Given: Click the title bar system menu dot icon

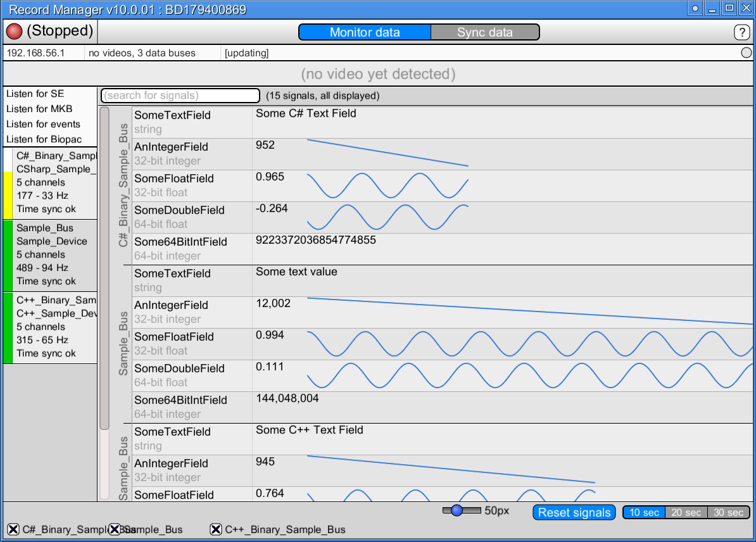Looking at the screenshot, I should coord(694,8).
